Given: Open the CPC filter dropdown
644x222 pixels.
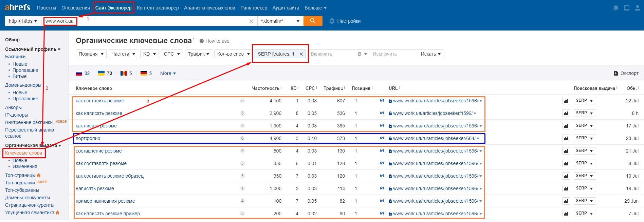Looking at the screenshot, I should (172, 54).
